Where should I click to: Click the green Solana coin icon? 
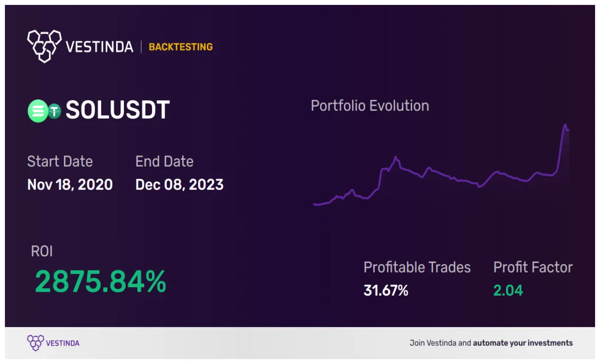pos(37,111)
